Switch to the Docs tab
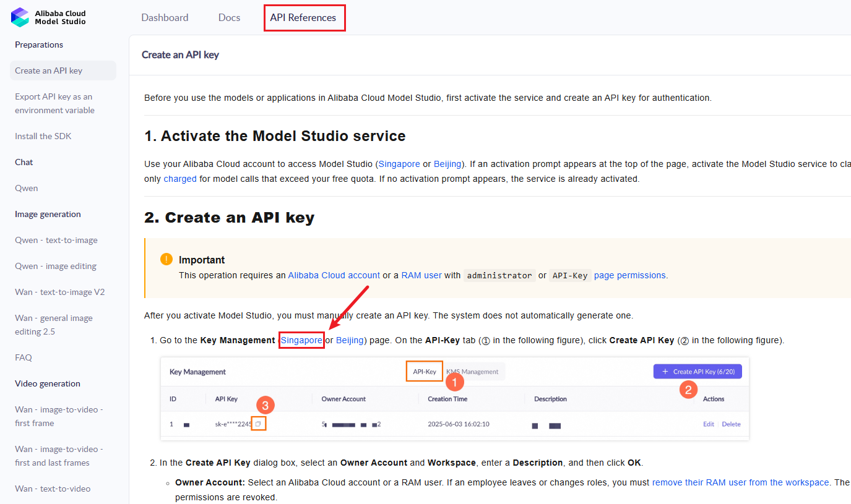The height and width of the screenshot is (504, 851). coord(229,17)
